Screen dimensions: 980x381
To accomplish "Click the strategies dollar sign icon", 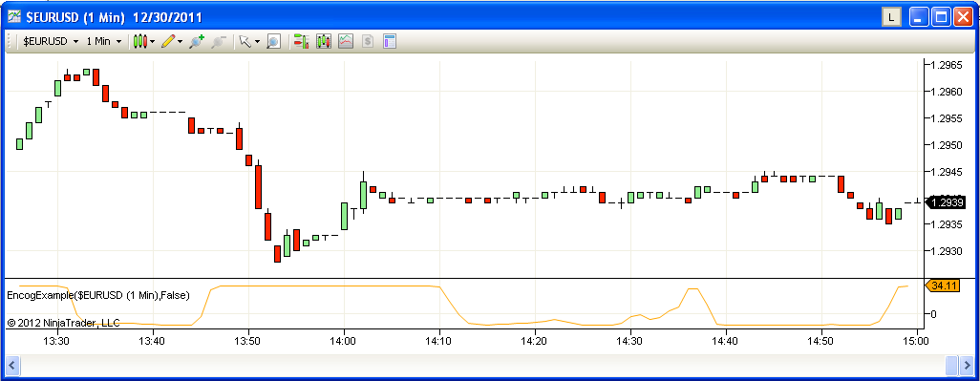I will click(368, 42).
